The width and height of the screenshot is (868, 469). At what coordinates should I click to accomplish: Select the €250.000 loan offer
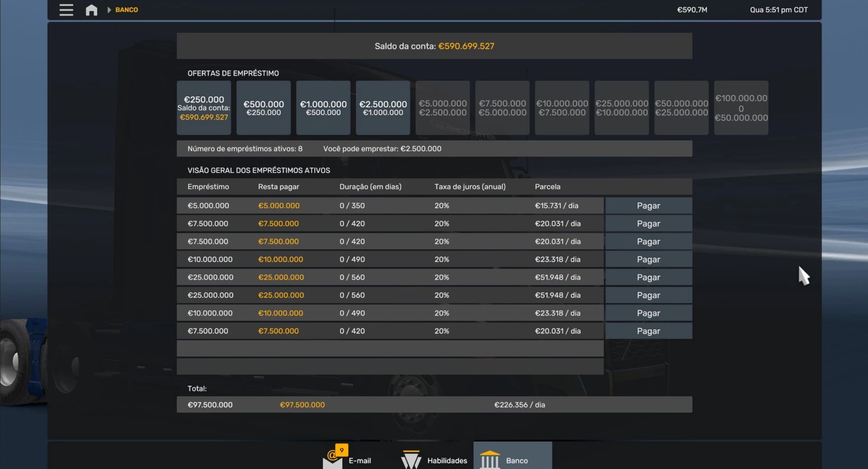click(204, 108)
